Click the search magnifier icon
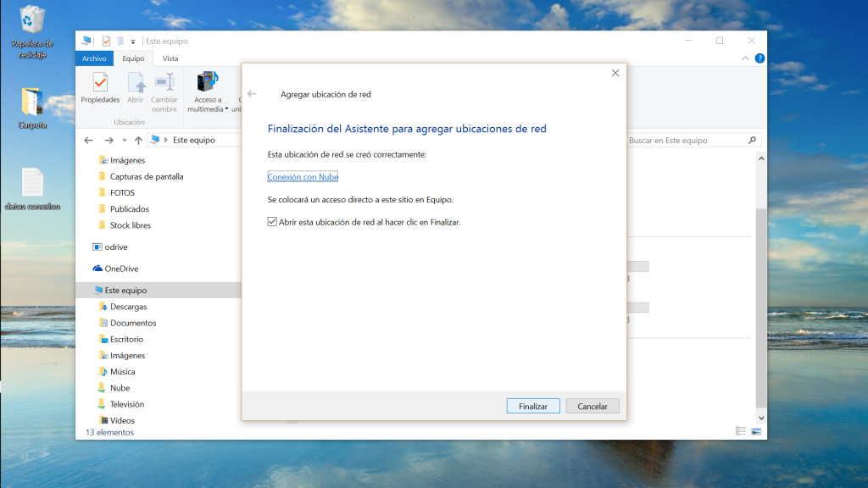The image size is (868, 488). [752, 141]
